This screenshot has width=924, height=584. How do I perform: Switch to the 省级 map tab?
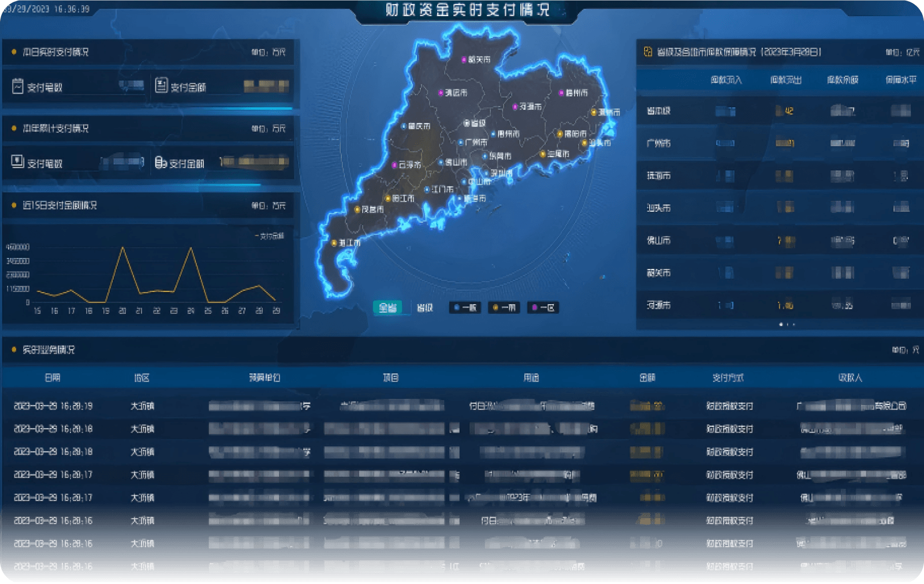click(x=425, y=308)
